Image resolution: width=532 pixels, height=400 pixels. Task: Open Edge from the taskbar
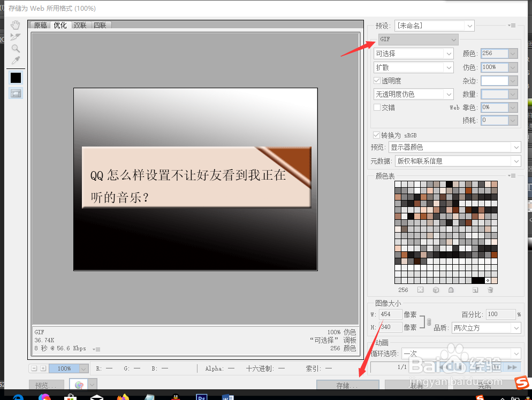[18, 397]
